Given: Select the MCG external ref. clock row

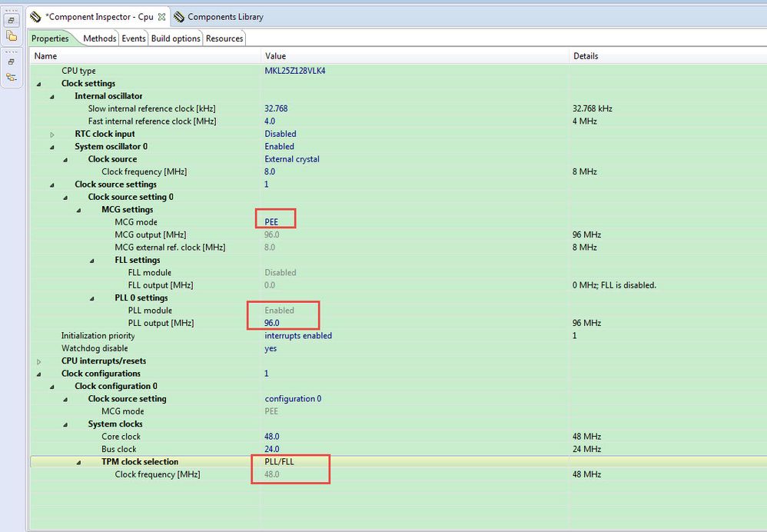Looking at the screenshot, I should point(398,248).
